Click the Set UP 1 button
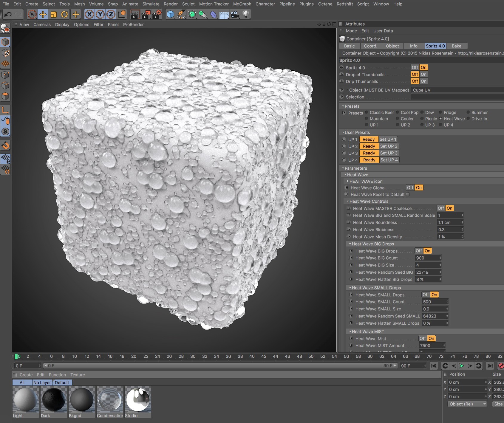This screenshot has width=504, height=423. click(x=388, y=139)
